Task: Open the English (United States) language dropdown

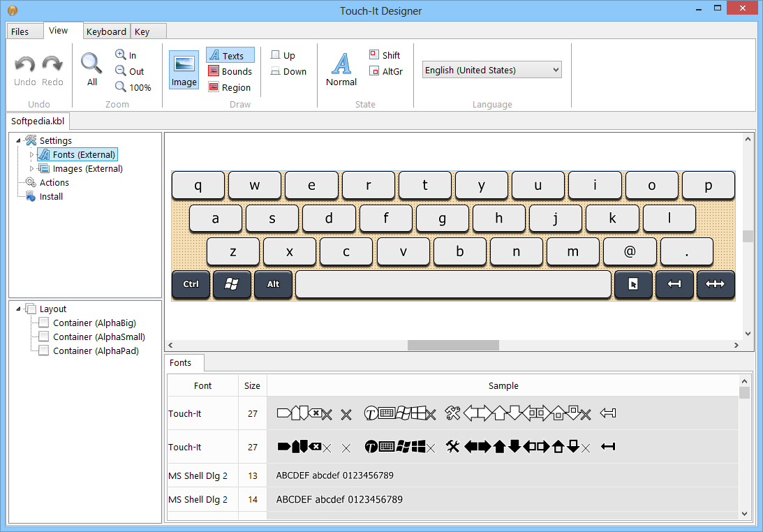Action: click(x=492, y=70)
